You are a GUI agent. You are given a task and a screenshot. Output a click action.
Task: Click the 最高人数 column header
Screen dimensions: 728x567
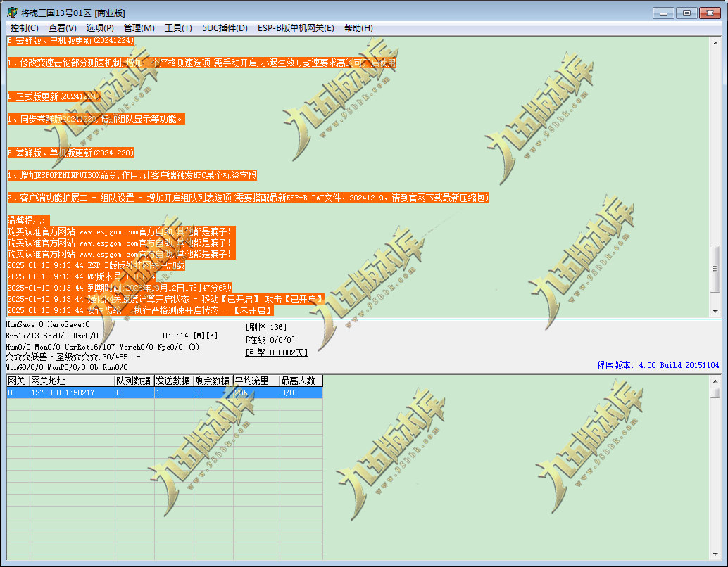(x=301, y=381)
